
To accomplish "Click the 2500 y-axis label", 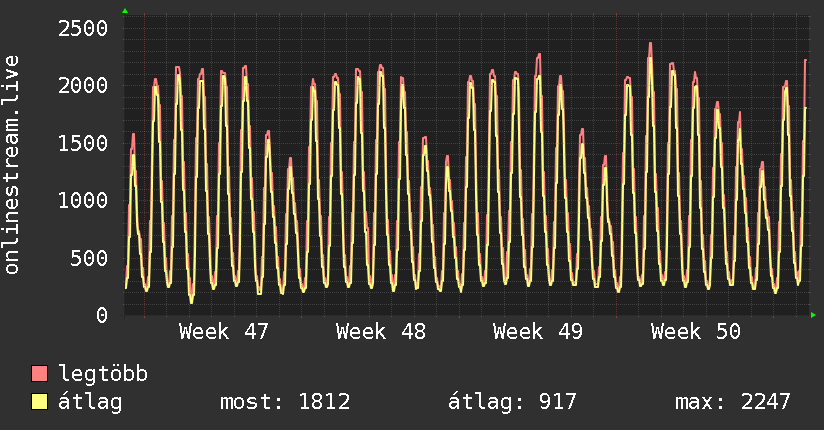I will [83, 28].
